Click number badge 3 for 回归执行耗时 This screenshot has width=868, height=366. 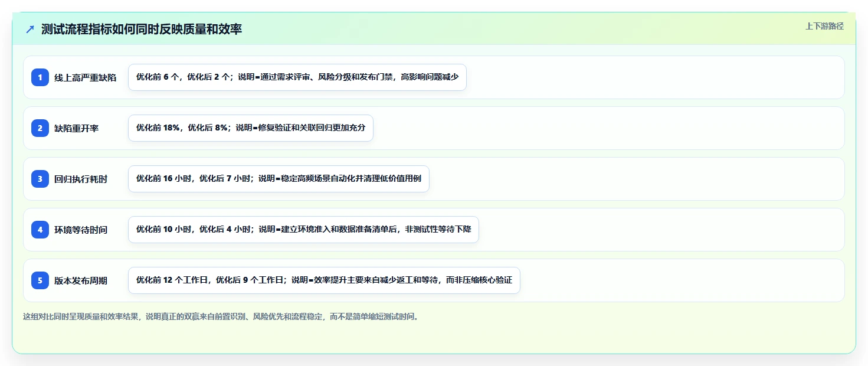tap(40, 179)
